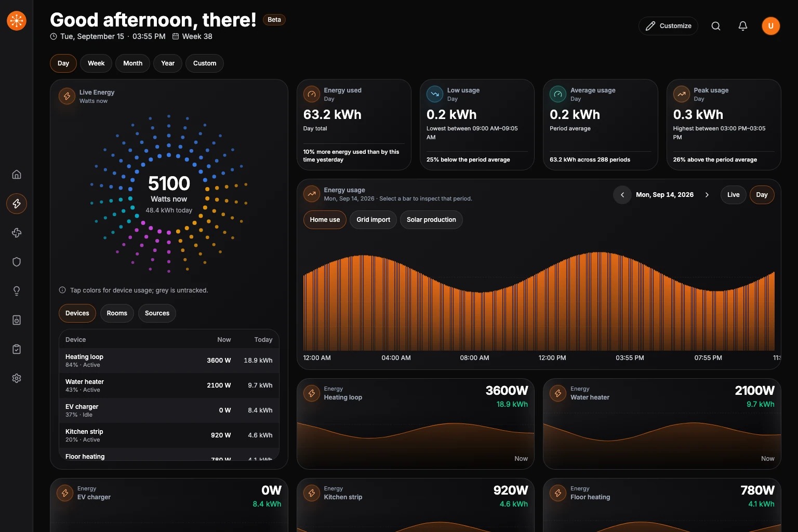The width and height of the screenshot is (798, 532).
Task: Select the Week time range
Action: point(96,63)
